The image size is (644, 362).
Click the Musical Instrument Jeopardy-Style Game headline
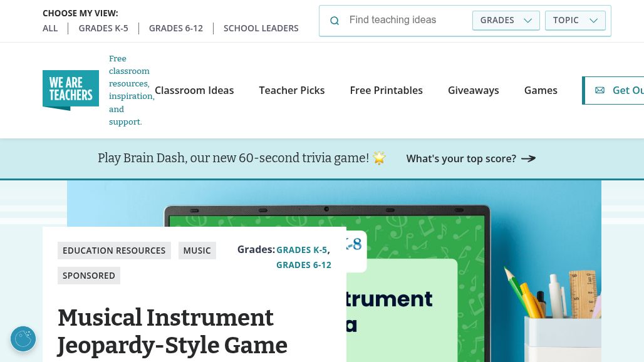pyautogui.click(x=172, y=331)
